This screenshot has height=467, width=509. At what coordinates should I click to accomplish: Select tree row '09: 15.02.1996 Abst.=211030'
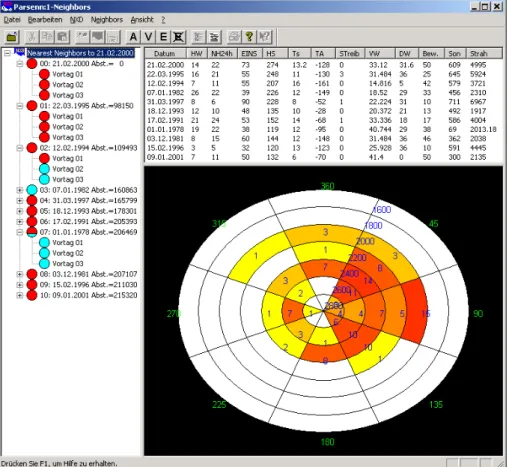(88, 285)
